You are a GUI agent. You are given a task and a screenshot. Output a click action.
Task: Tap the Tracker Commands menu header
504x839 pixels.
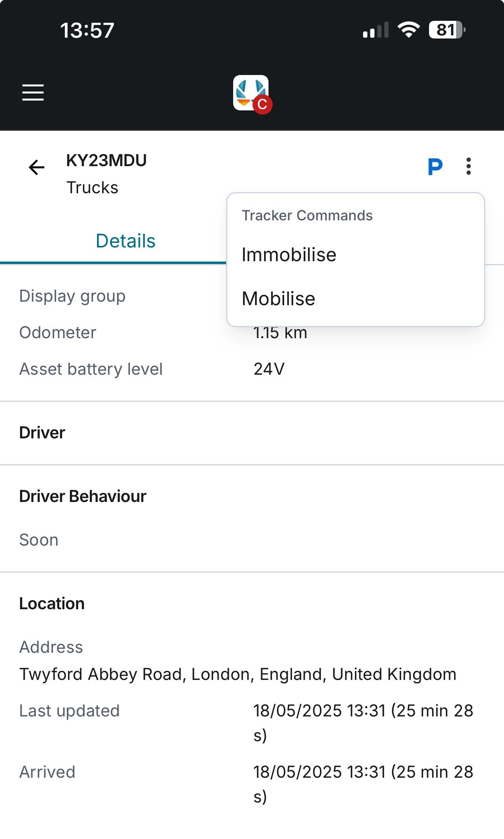(x=307, y=216)
